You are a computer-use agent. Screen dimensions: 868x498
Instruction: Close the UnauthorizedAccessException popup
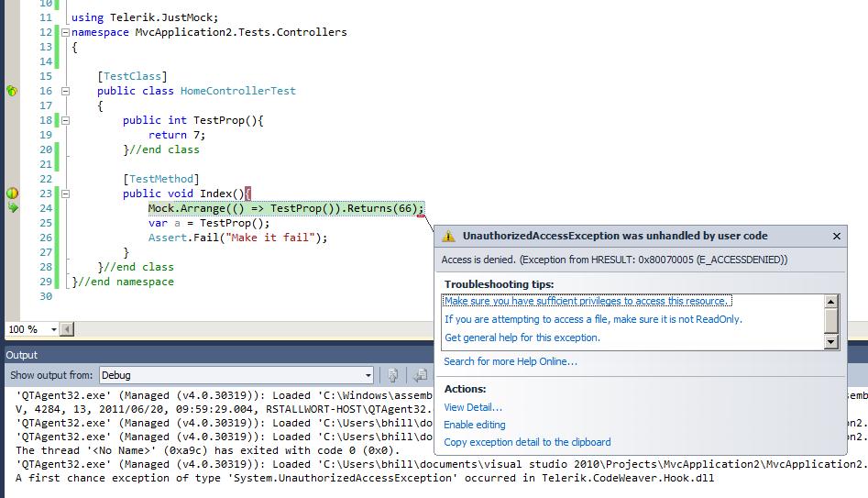click(836, 236)
